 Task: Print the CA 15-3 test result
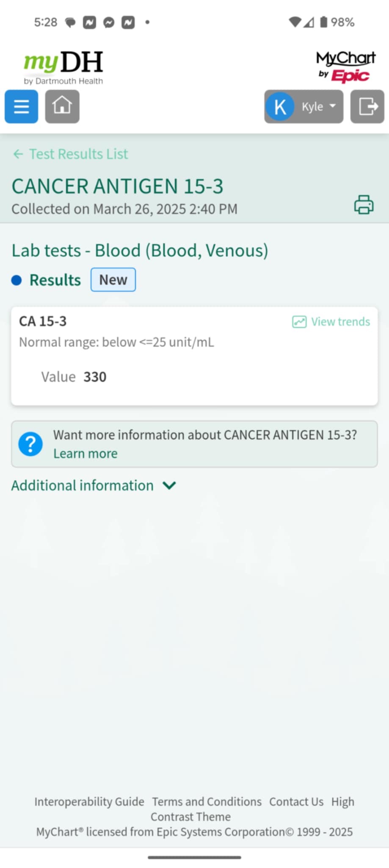click(x=364, y=205)
